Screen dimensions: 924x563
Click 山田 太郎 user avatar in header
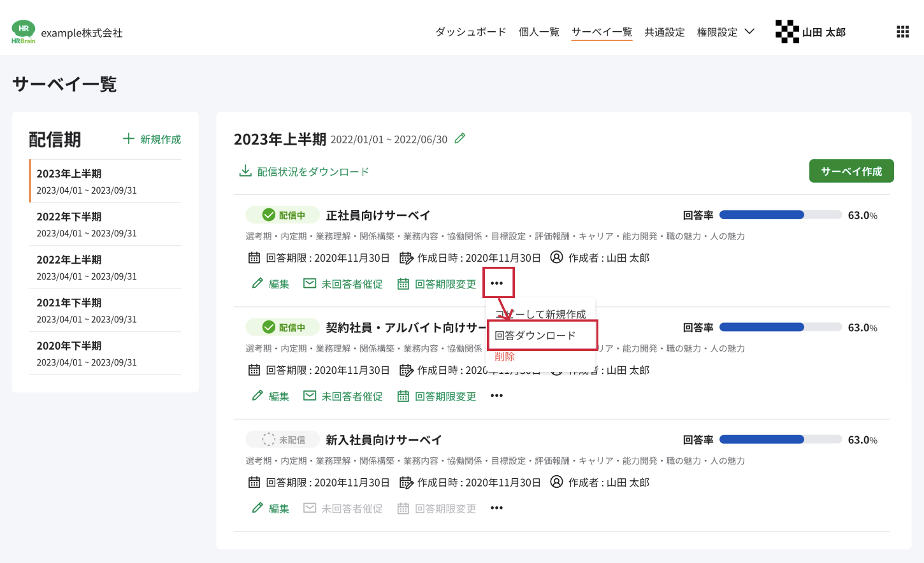click(x=787, y=32)
